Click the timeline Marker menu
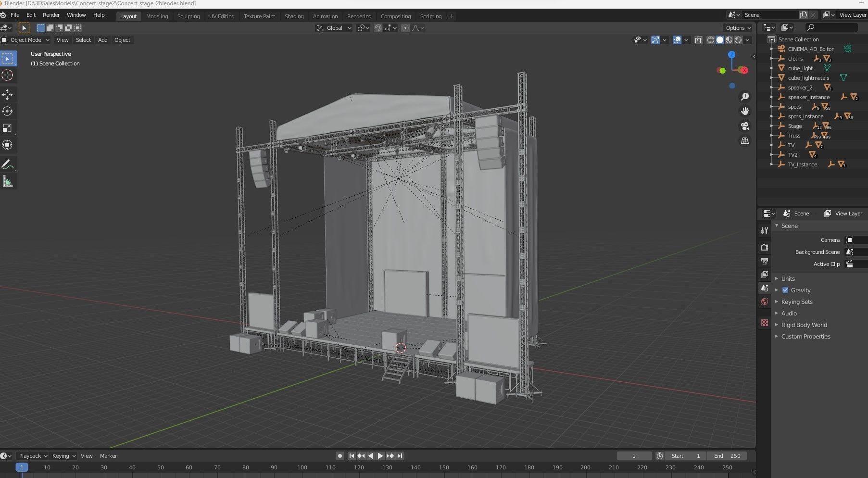 (108, 456)
